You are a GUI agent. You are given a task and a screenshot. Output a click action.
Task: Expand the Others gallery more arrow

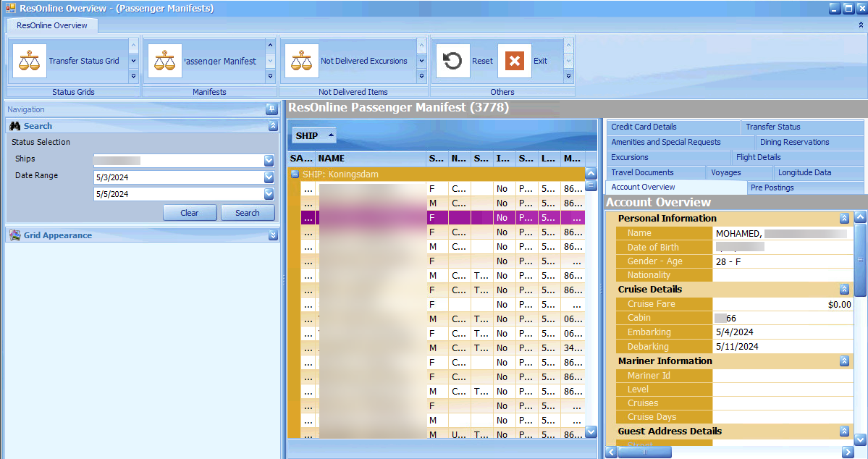point(568,76)
